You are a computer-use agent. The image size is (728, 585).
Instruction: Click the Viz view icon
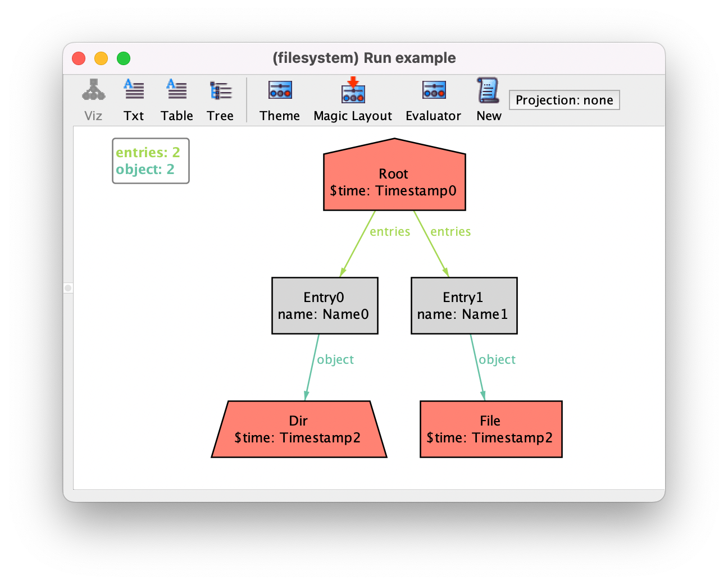[x=93, y=90]
